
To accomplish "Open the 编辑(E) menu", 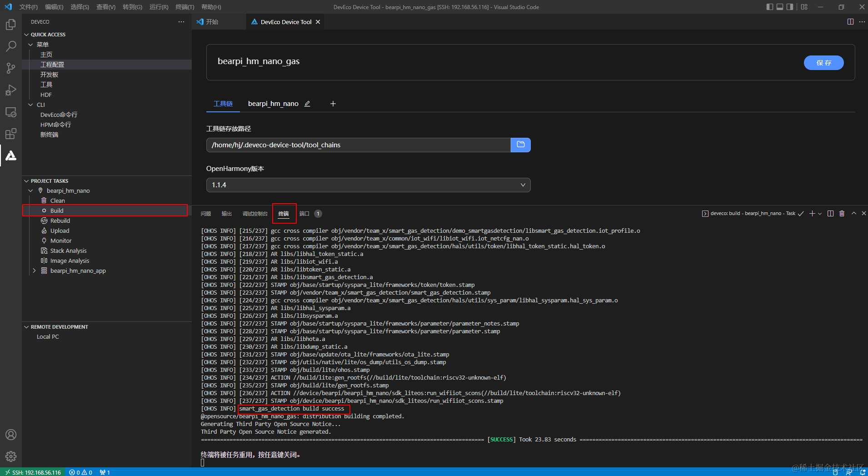I will click(54, 7).
